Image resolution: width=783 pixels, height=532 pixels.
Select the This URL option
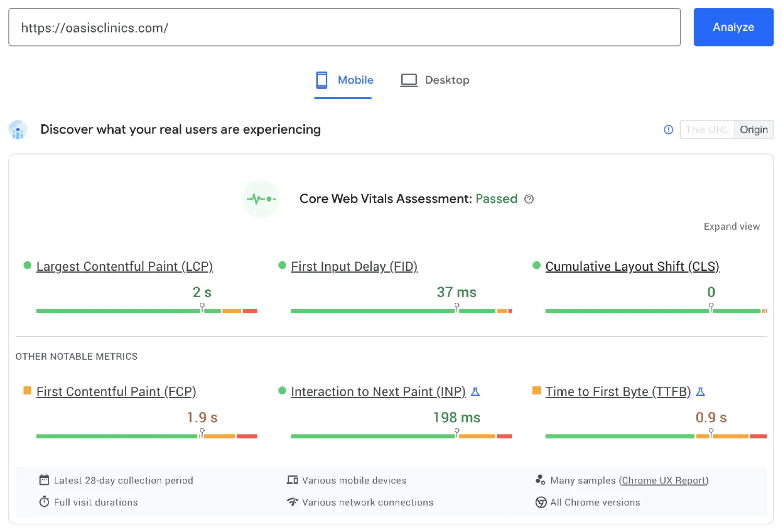pos(707,129)
